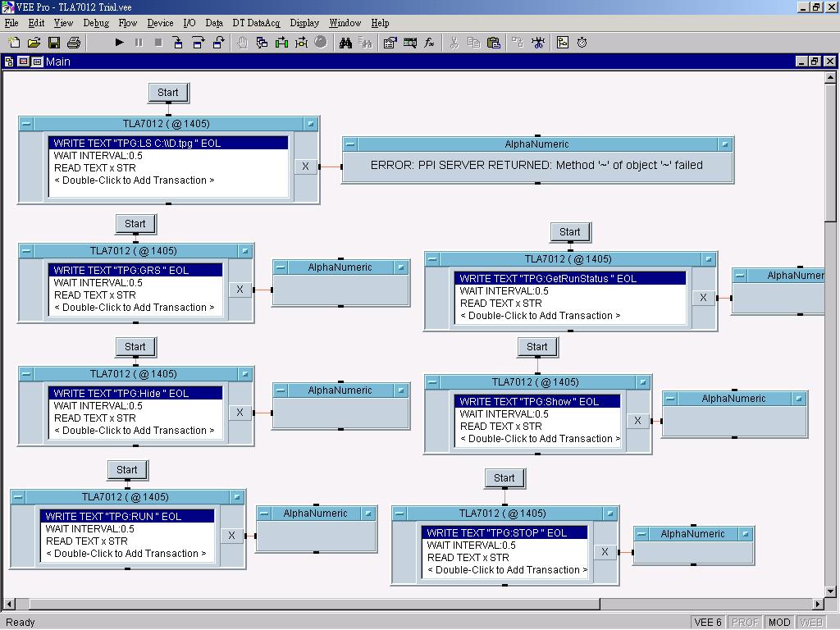The image size is (840, 630).
Task: Minimize the TPG:Show TLA7012 block via title arrow
Action: click(x=642, y=382)
